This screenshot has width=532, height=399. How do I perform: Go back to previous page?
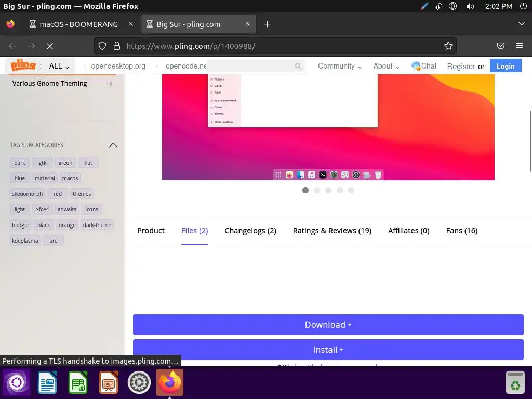coord(12,46)
